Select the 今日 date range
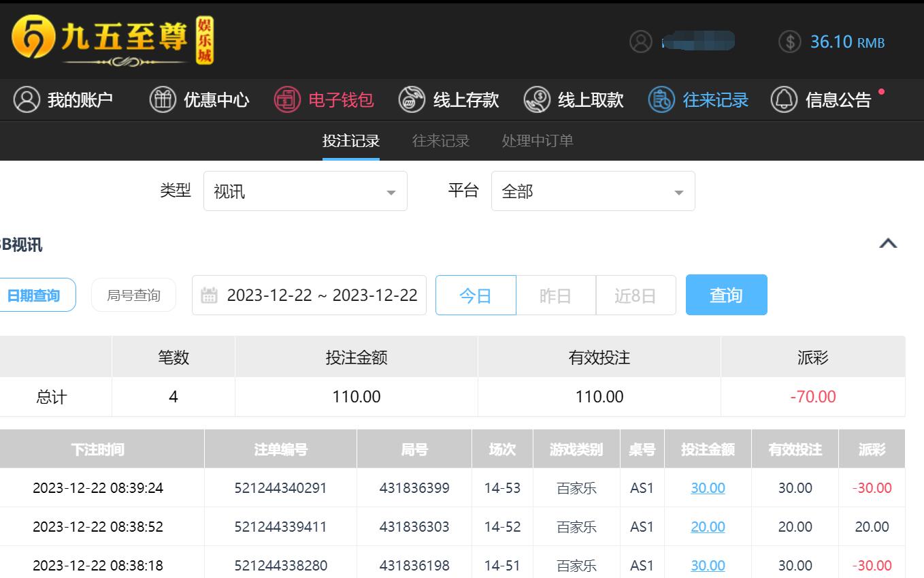The width and height of the screenshot is (924, 578). (x=476, y=295)
